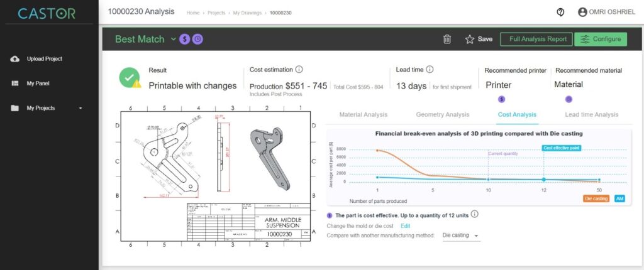Open the Die casting manufacturing method dropdown
The height and width of the screenshot is (270, 644).
[460, 235]
